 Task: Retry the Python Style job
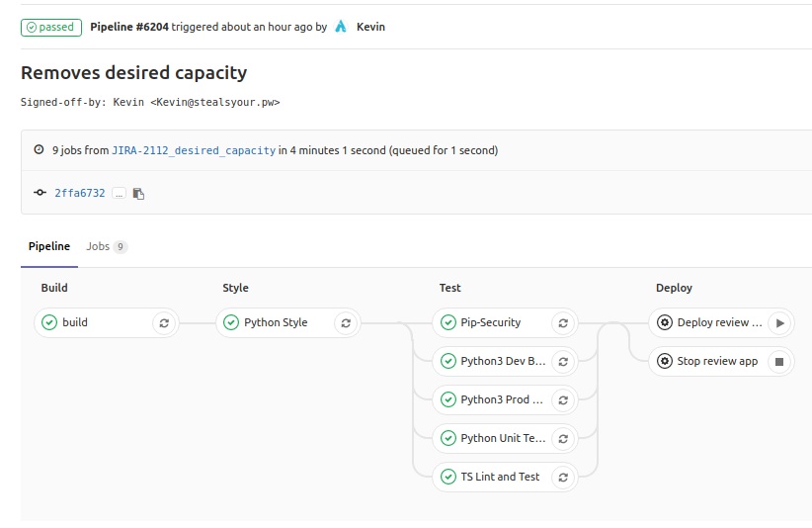[346, 322]
